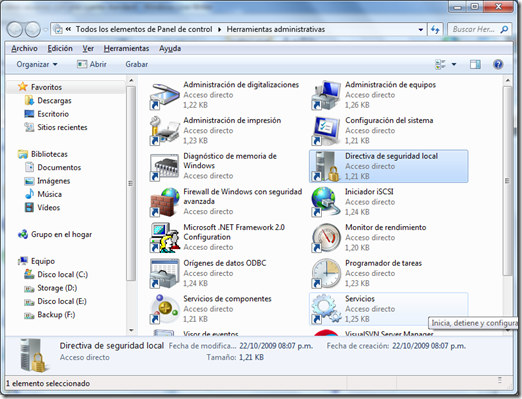
Task: Open Administración de digitalizaciones scanner icon
Action: (x=165, y=96)
